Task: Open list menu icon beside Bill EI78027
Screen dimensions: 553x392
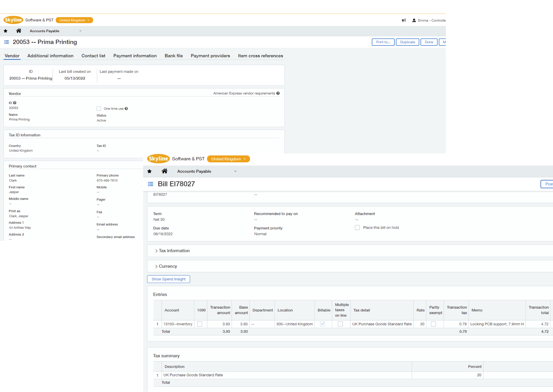Action: (150, 184)
